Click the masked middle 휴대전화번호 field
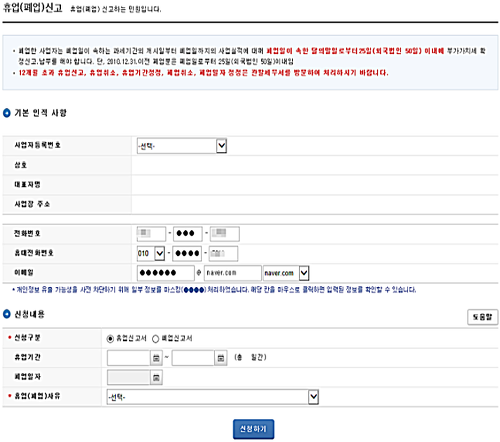500x442 pixels. (x=187, y=253)
